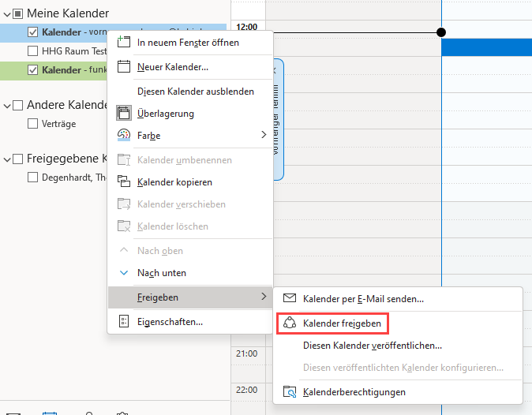The height and width of the screenshot is (415, 532).
Task: Select In neuem Fenster öffnen
Action: (191, 43)
